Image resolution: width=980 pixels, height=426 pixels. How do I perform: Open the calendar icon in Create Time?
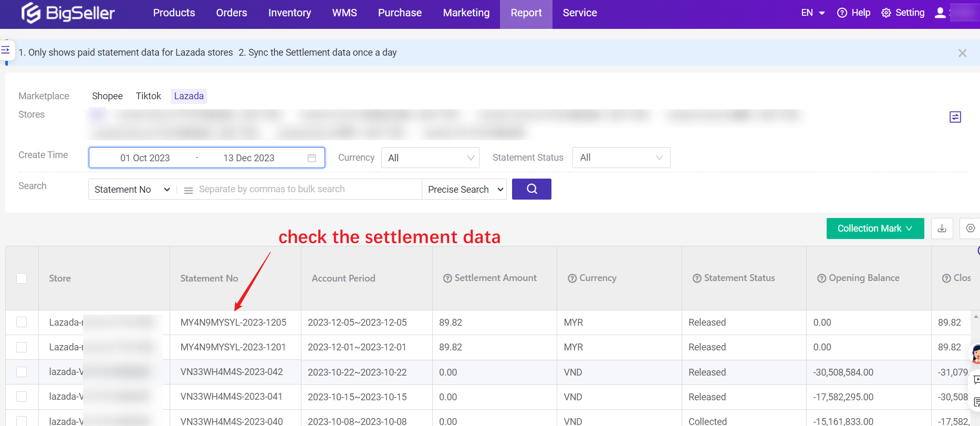(311, 158)
